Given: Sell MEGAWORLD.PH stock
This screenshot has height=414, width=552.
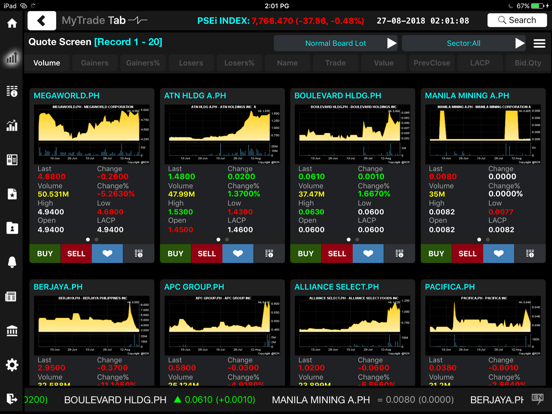Looking at the screenshot, I should pos(76,253).
